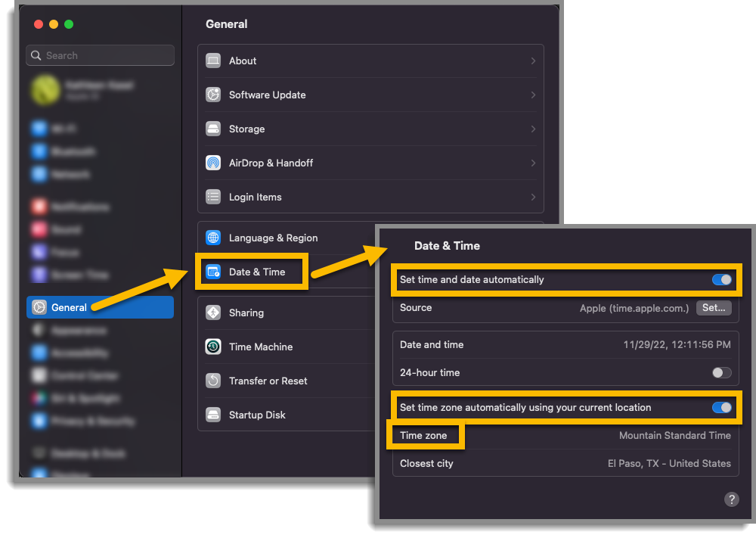Open the Language & Region globe icon

click(x=213, y=238)
